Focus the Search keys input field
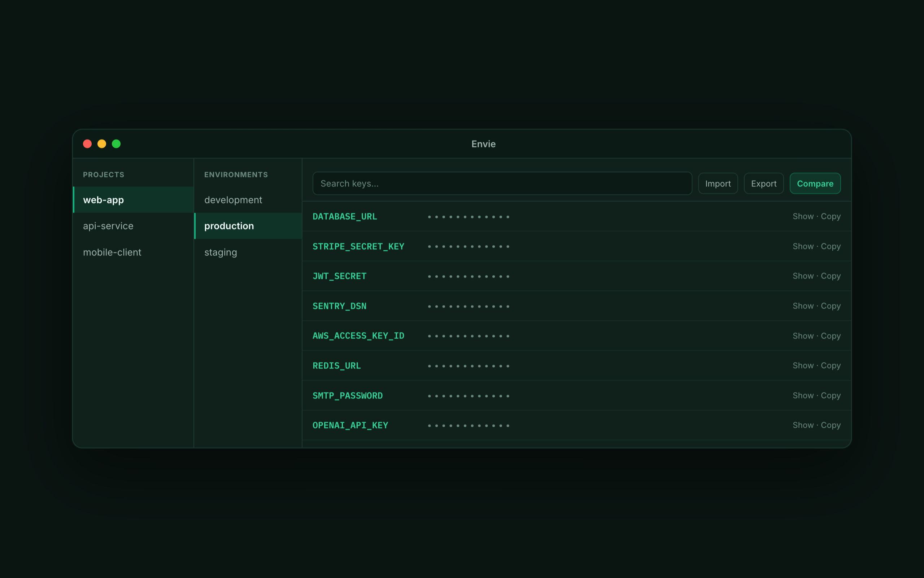 [502, 184]
